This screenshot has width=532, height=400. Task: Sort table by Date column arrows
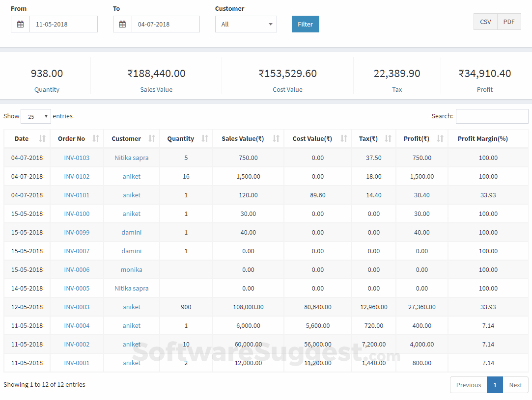[42, 138]
